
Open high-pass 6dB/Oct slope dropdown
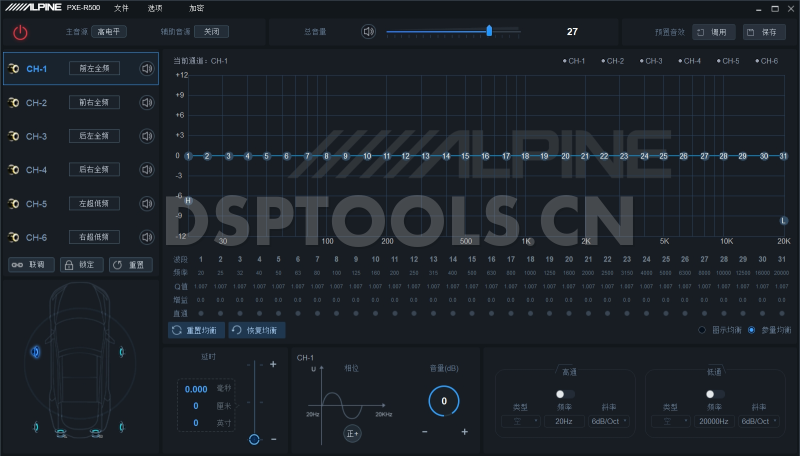(609, 421)
